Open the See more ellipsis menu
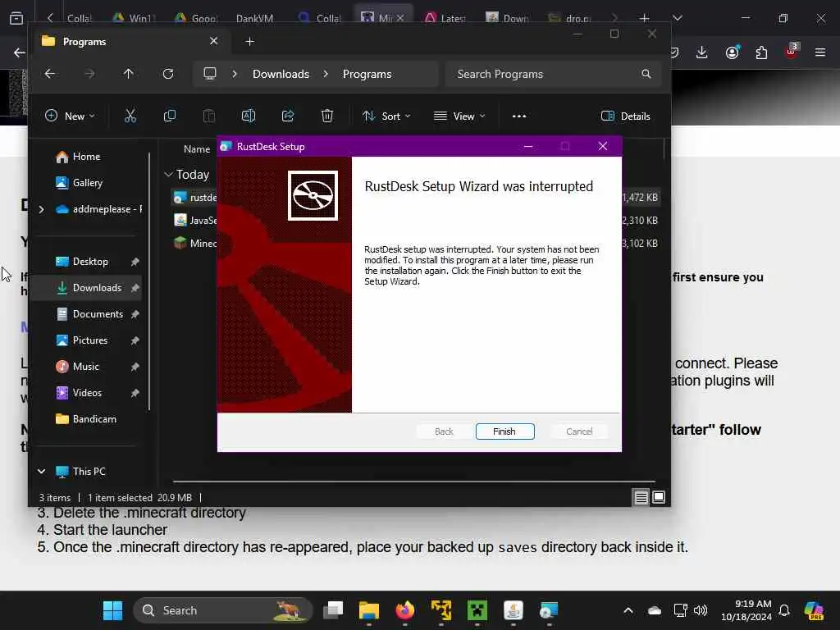Viewport: 840px width, 630px height. coord(519,116)
